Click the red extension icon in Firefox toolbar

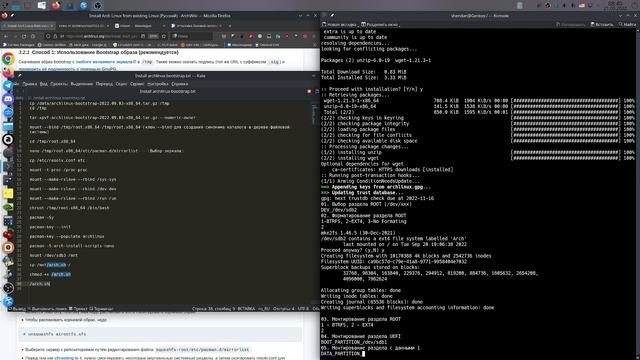[x=251, y=36]
